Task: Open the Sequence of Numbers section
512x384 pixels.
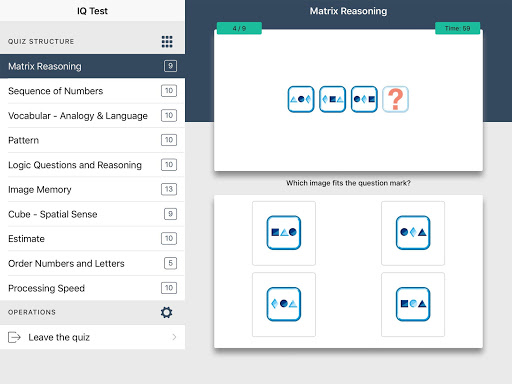Action: pos(92,91)
